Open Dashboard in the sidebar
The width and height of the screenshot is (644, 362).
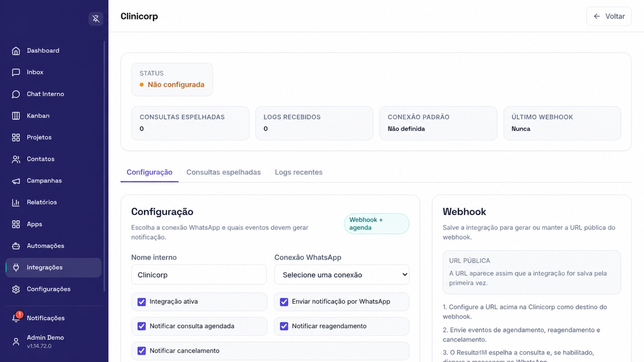point(53,51)
